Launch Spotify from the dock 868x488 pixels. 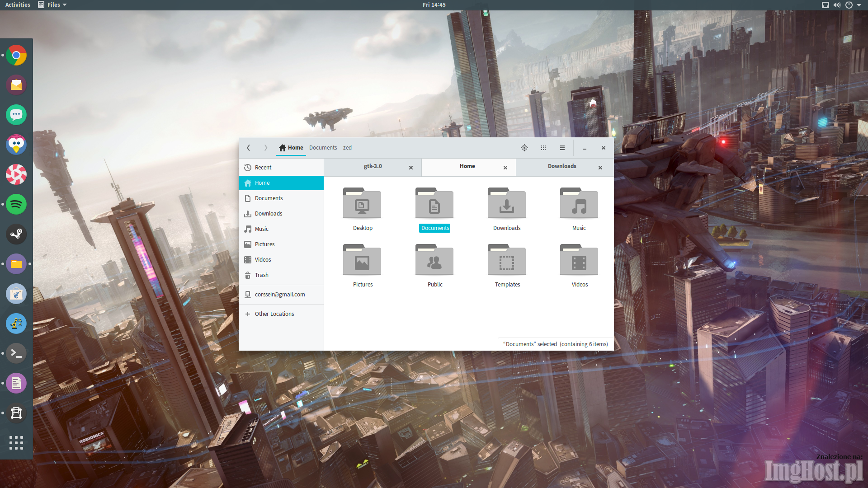(16, 204)
